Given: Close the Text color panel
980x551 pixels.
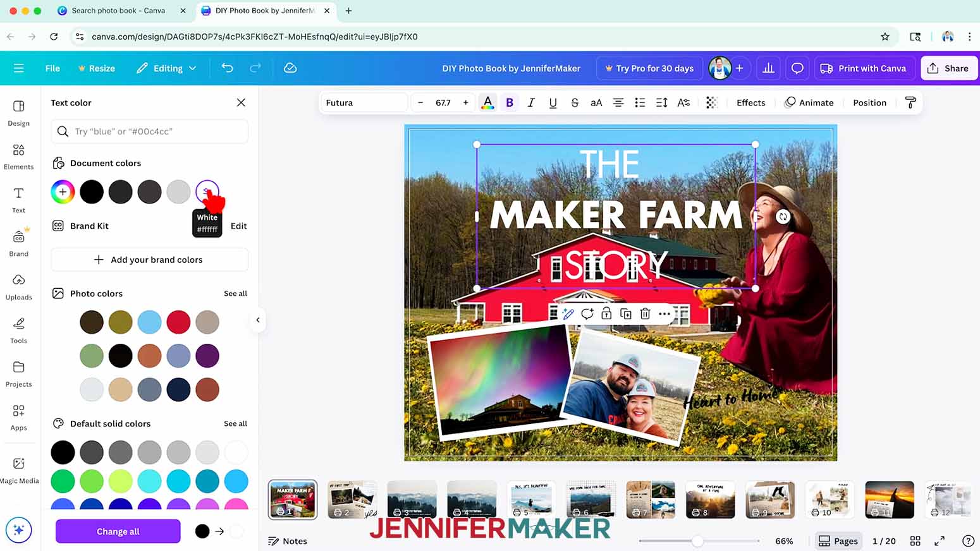Looking at the screenshot, I should coord(241,102).
